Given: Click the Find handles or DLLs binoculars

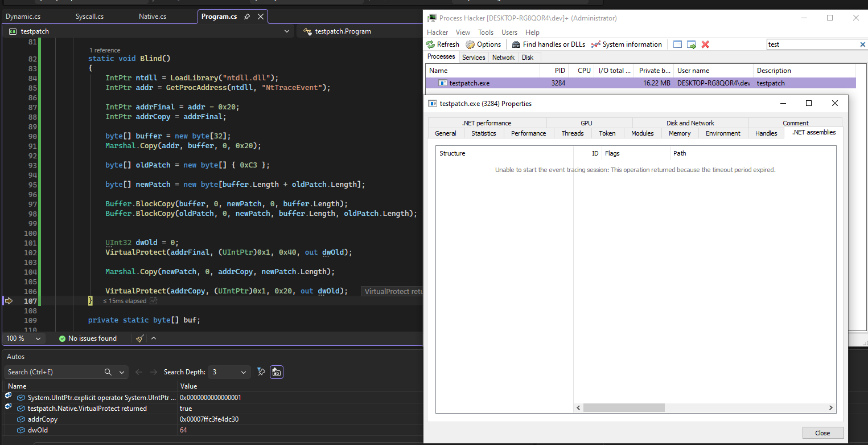Looking at the screenshot, I should point(516,44).
